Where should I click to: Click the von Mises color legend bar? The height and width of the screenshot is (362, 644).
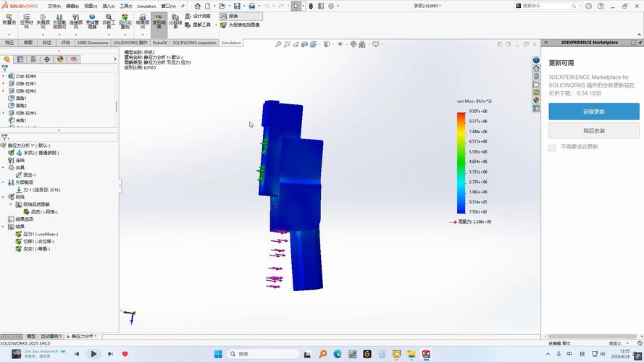tap(461, 163)
